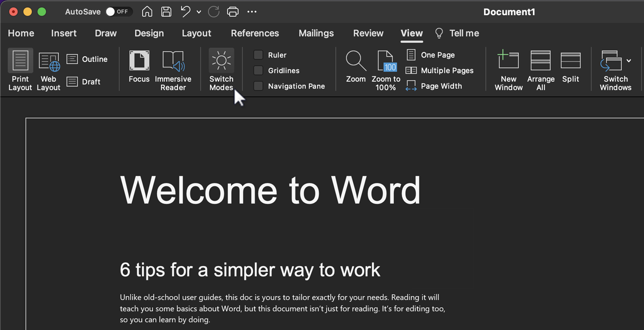Image resolution: width=644 pixels, height=330 pixels.
Task: Split the document window
Action: [x=570, y=61]
